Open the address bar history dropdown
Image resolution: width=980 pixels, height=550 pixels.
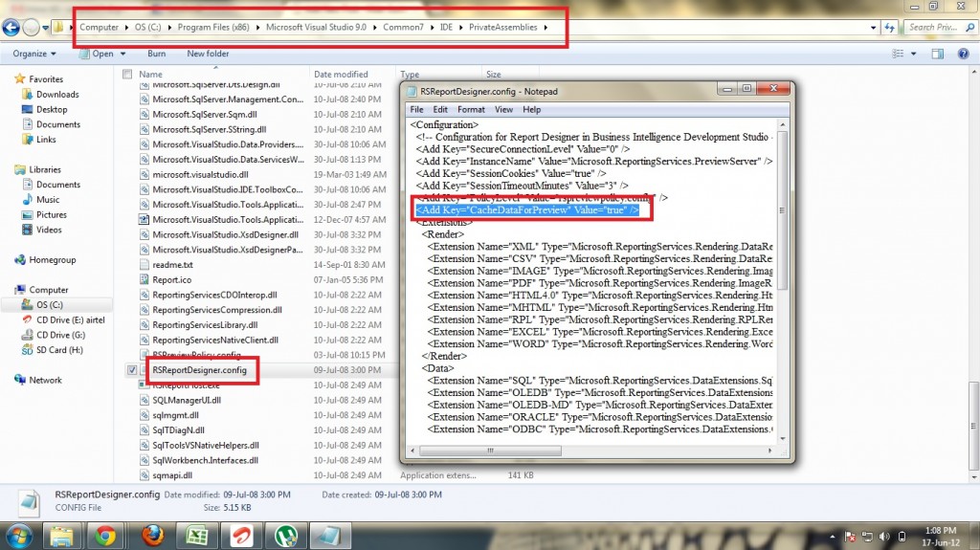click(875, 27)
